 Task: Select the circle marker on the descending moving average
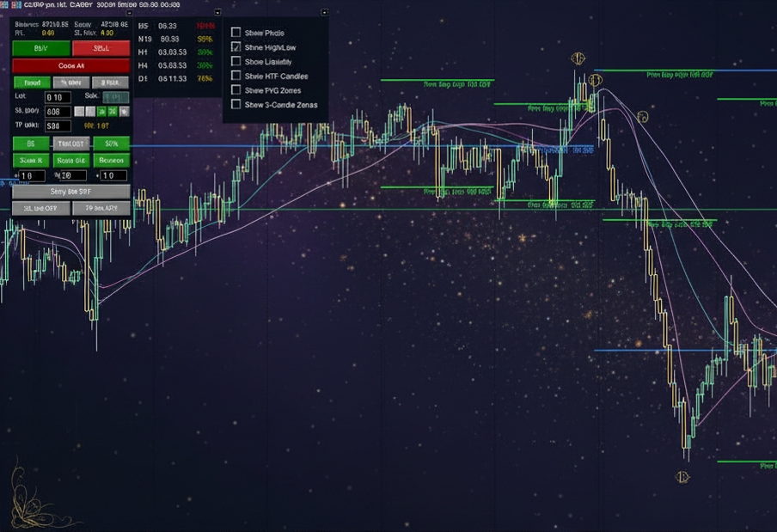click(642, 117)
